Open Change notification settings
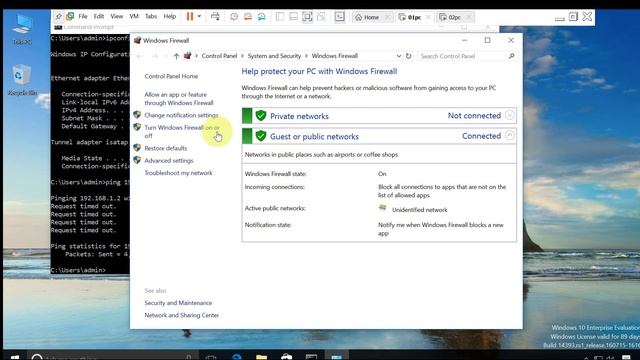640x360 pixels. [181, 115]
